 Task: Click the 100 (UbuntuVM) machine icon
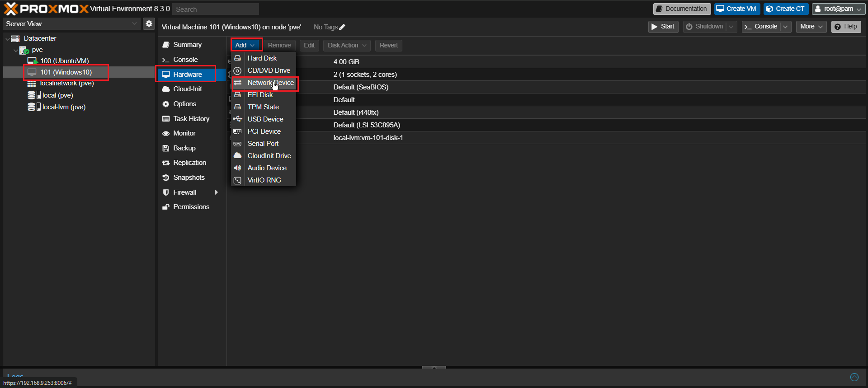(x=33, y=61)
